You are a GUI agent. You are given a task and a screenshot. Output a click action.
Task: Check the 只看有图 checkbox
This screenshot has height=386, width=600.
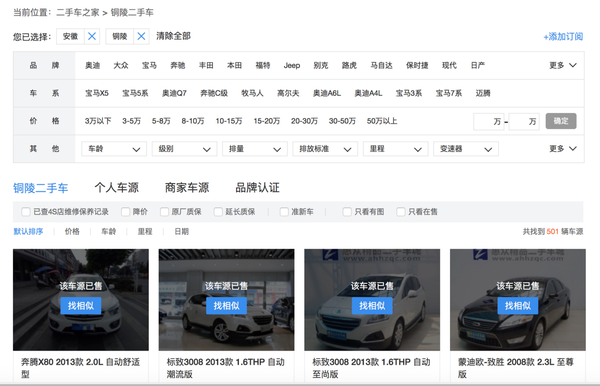tap(347, 212)
